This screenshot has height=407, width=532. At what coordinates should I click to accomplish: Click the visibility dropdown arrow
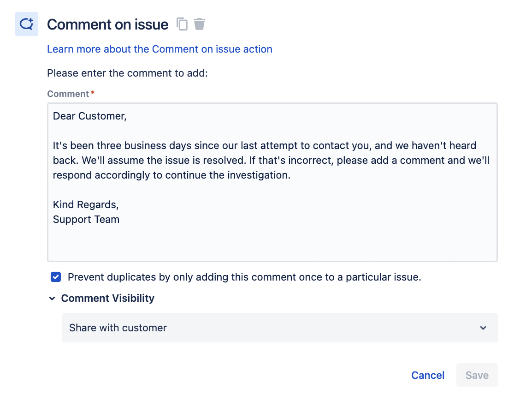click(483, 328)
